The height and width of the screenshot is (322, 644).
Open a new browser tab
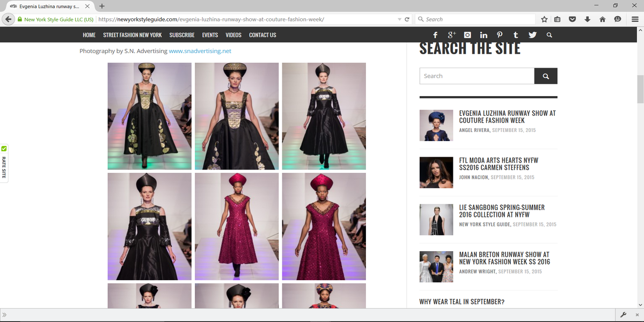coord(102,6)
